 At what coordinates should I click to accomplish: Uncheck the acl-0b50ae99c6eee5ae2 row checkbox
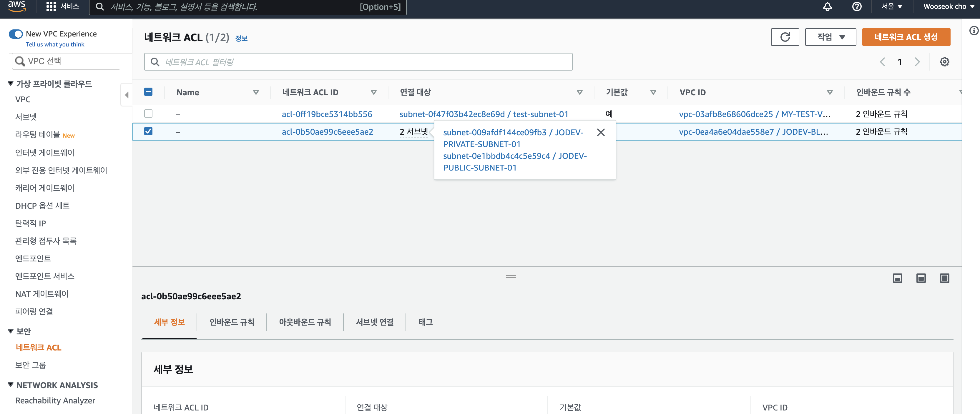point(148,131)
